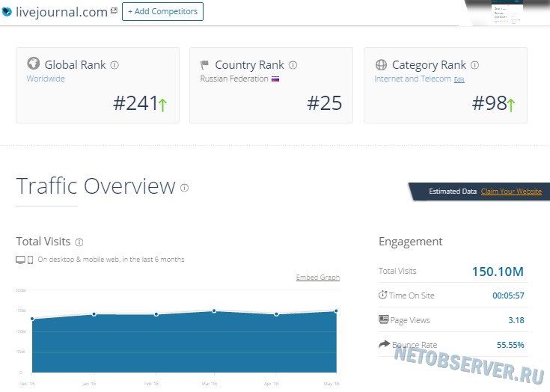Click the Bounce Rate arrow icon

tap(384, 344)
